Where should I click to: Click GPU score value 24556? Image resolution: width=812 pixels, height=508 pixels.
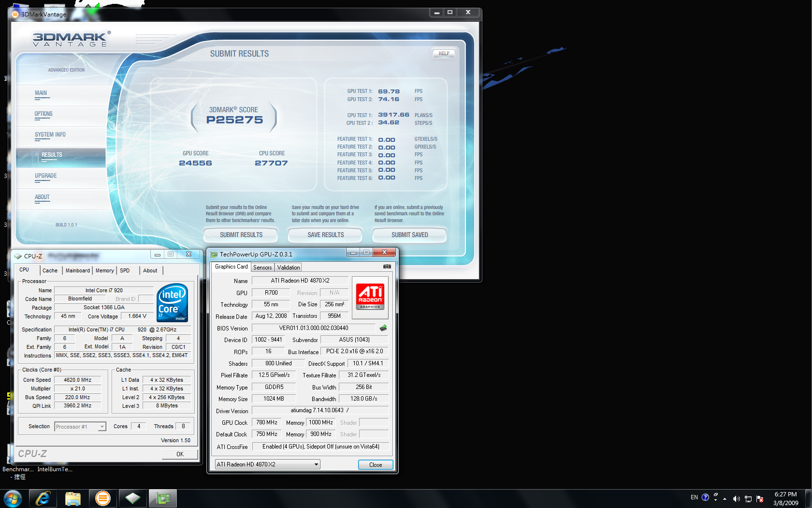(195, 163)
